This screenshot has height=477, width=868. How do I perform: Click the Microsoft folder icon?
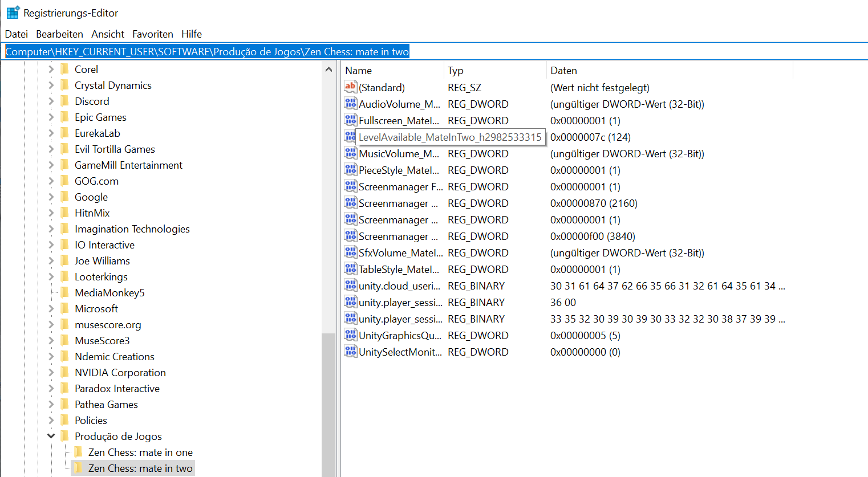tap(65, 308)
